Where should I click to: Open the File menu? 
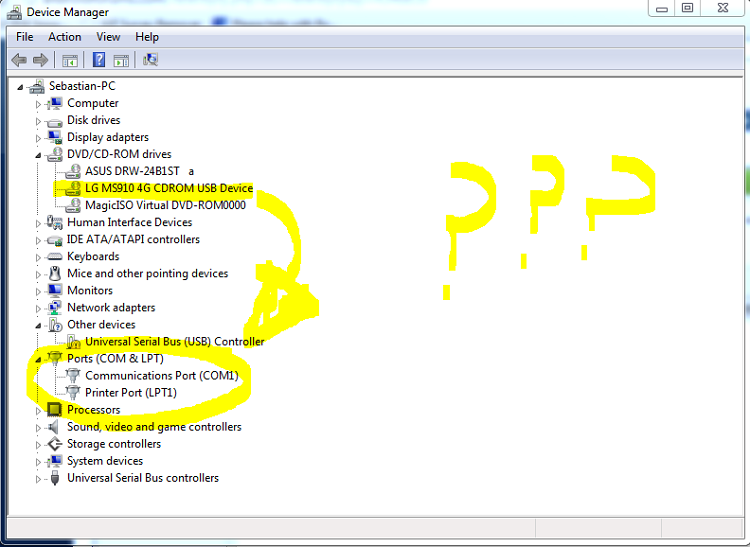25,37
